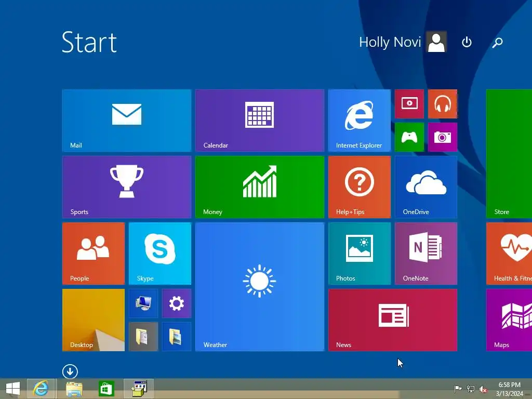Viewport: 532px width, 399px height.
Task: Open the Health & Fitness tile
Action: click(509, 254)
